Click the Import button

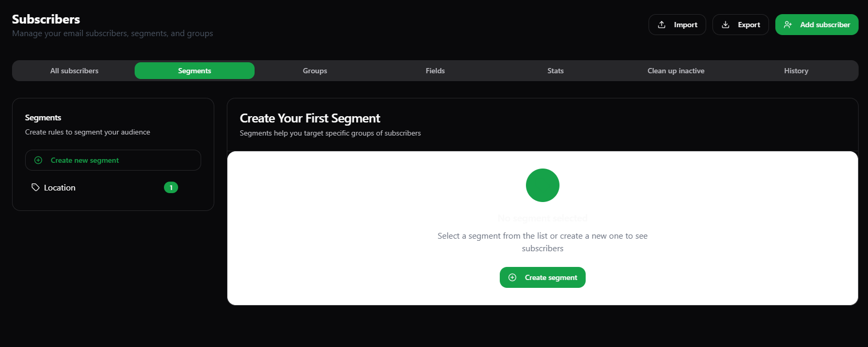(677, 24)
